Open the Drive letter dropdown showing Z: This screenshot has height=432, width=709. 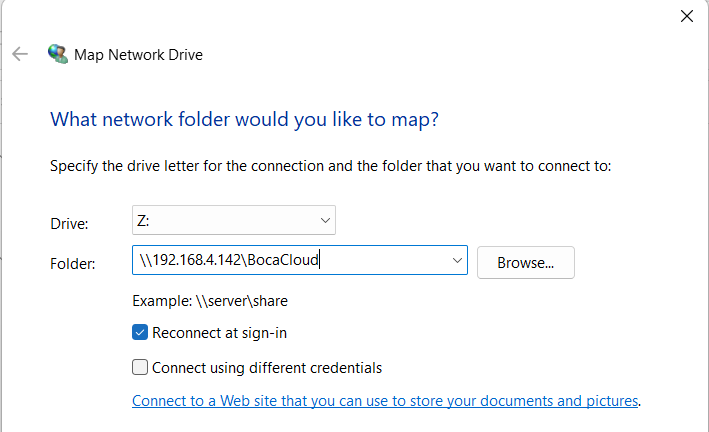pyautogui.click(x=233, y=220)
